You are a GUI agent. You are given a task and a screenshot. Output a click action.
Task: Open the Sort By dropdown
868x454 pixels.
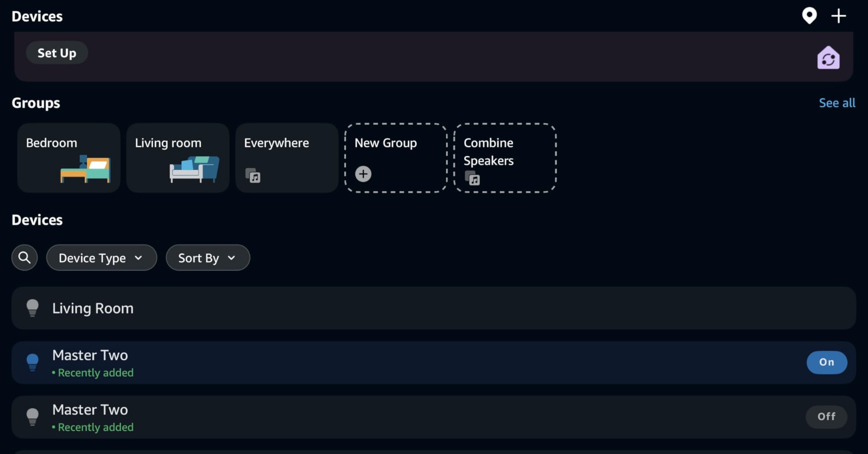(207, 258)
